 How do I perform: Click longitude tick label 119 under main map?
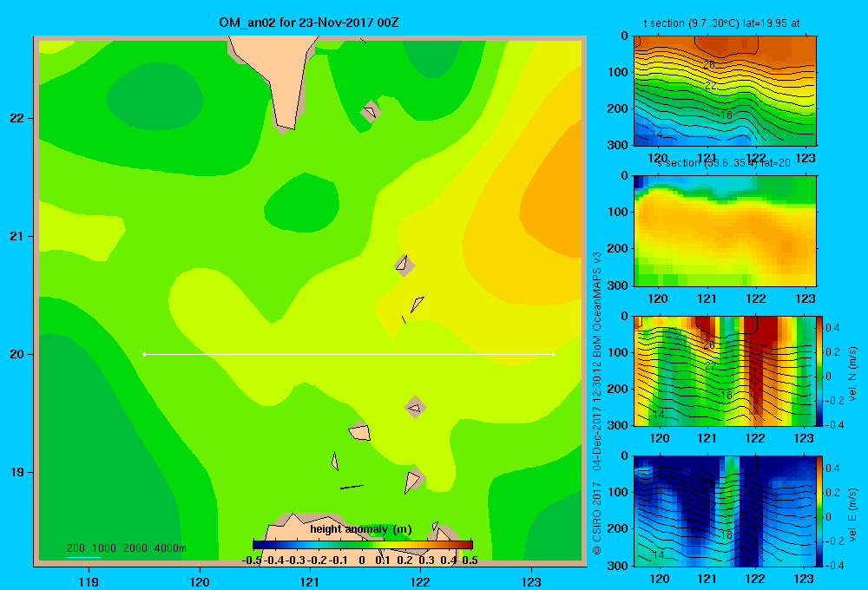click(89, 581)
